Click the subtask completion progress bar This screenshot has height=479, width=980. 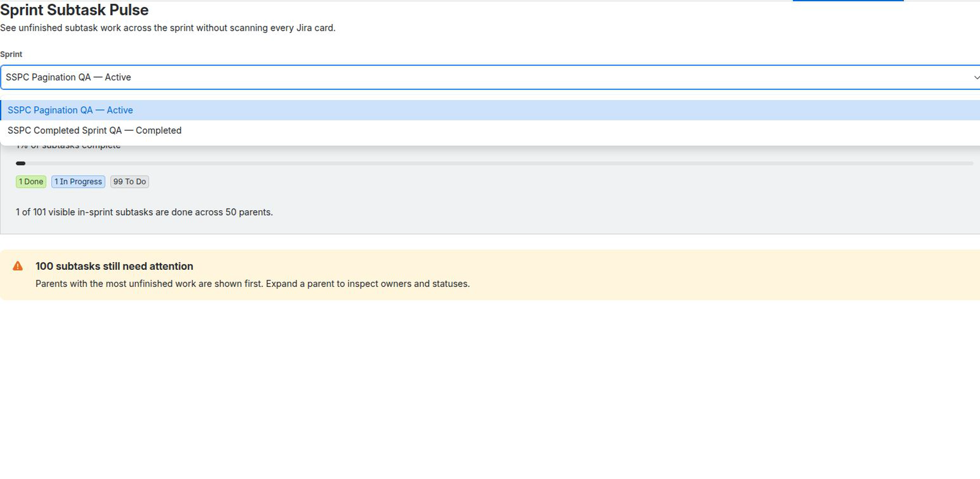(x=494, y=163)
